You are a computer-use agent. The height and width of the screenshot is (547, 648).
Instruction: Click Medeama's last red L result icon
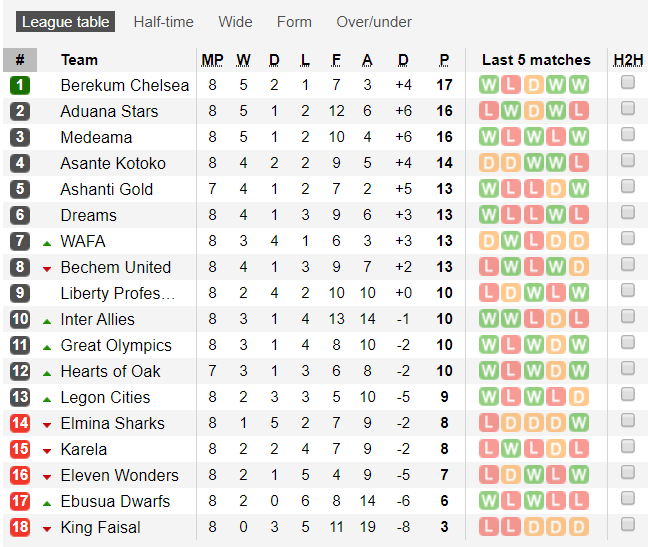pos(578,137)
